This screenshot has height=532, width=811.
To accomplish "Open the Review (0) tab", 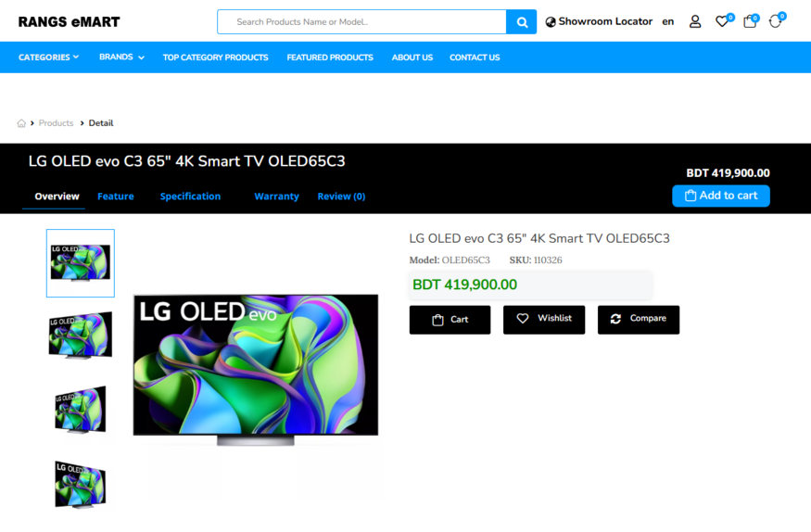I will (x=341, y=196).
